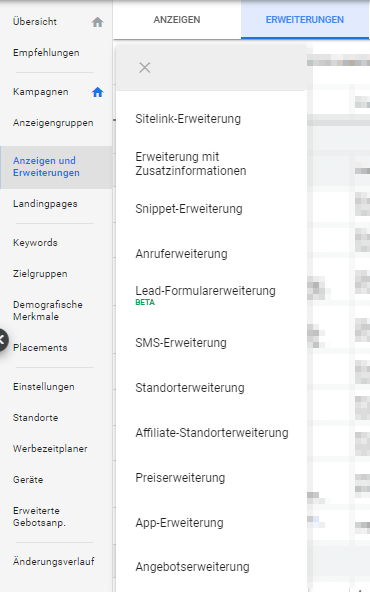Click the blue home icon beside Kampagnen
The height and width of the screenshot is (592, 370).
[x=97, y=92]
